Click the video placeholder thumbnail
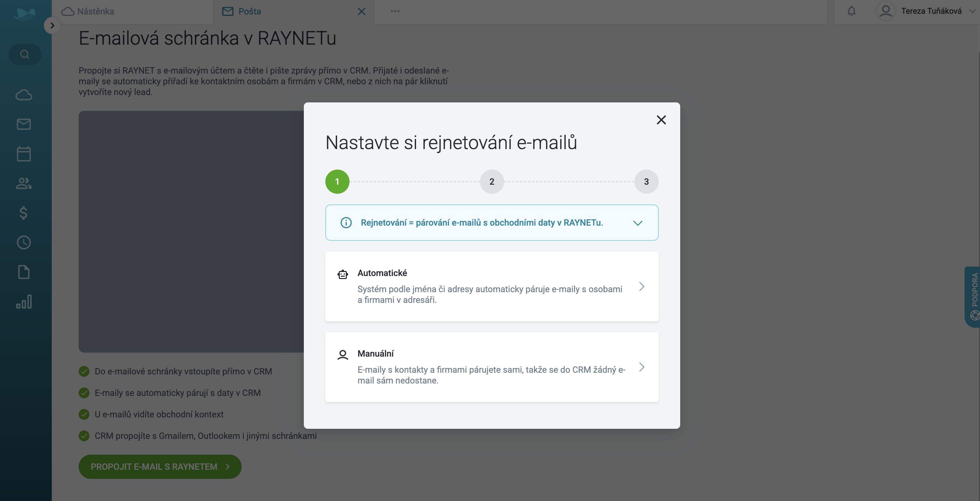 [191, 231]
